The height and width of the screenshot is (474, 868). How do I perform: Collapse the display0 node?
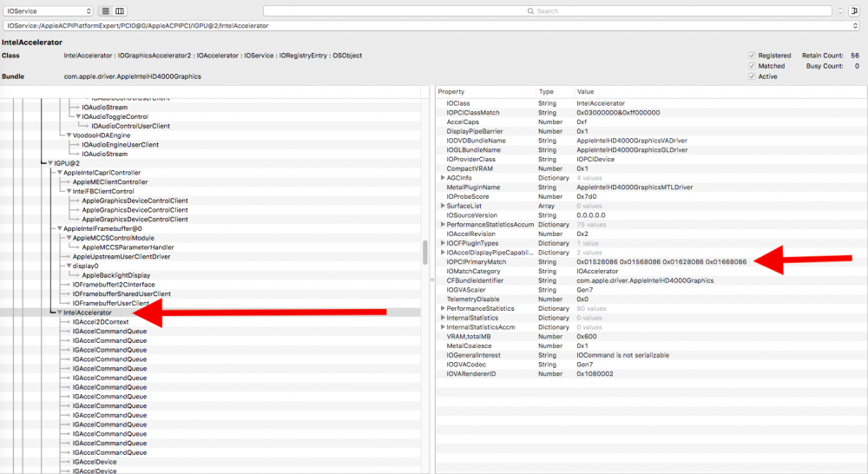[69, 266]
